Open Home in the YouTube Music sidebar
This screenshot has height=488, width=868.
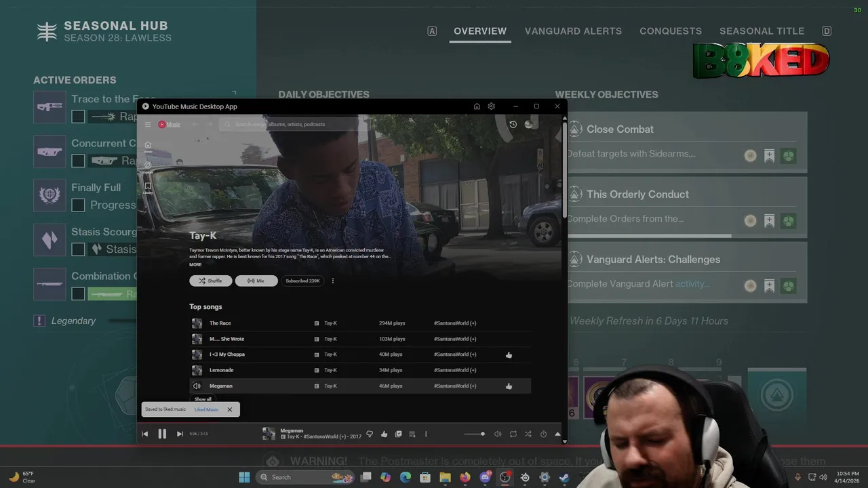(148, 146)
